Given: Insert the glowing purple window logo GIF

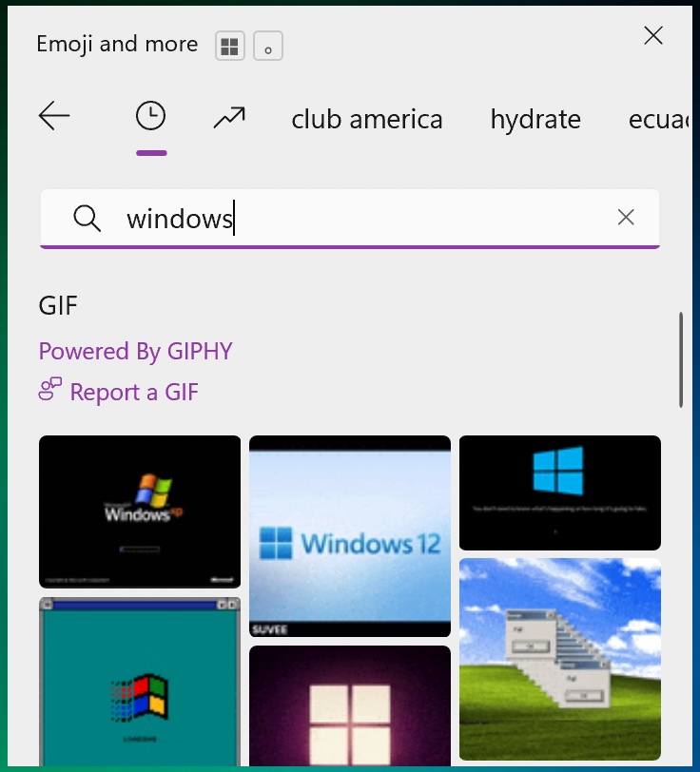Looking at the screenshot, I should [350, 706].
